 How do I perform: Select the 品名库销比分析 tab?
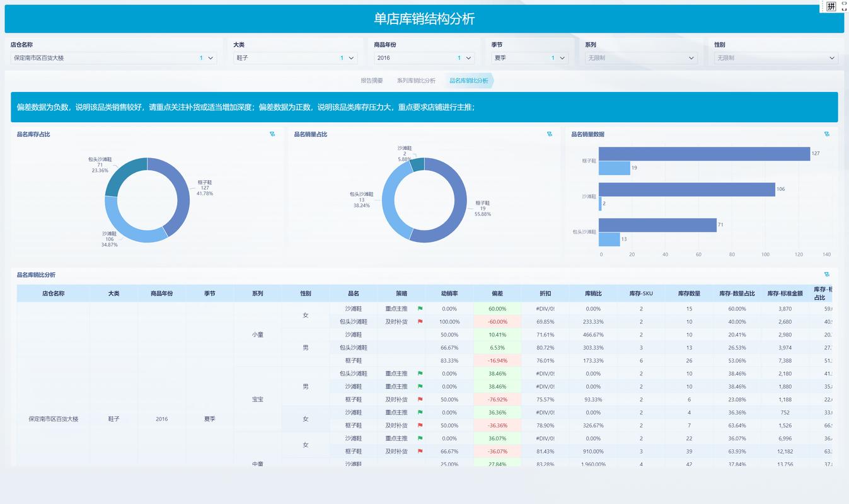469,81
